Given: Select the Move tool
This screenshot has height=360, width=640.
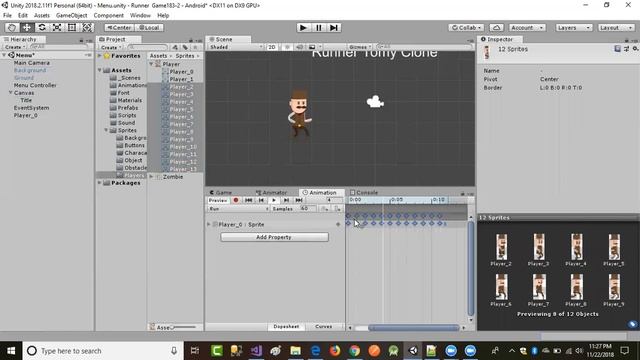Looking at the screenshot, I should coord(27,27).
